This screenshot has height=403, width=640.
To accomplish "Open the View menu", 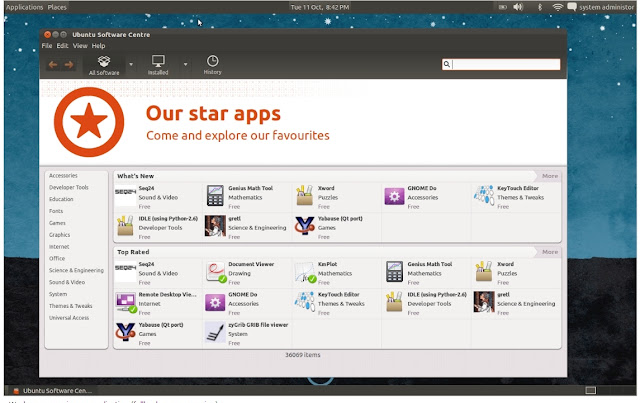I will [x=80, y=46].
